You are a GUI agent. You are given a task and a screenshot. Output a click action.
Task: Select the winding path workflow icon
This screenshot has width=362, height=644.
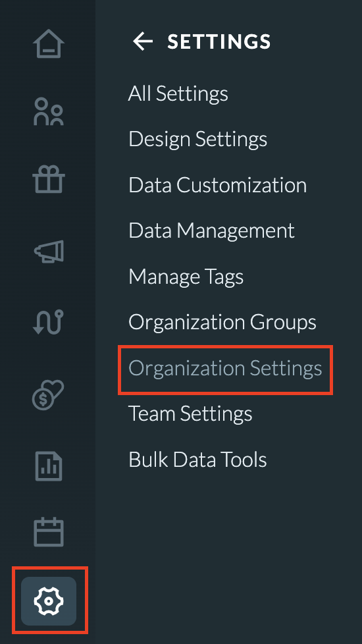pyautogui.click(x=49, y=322)
